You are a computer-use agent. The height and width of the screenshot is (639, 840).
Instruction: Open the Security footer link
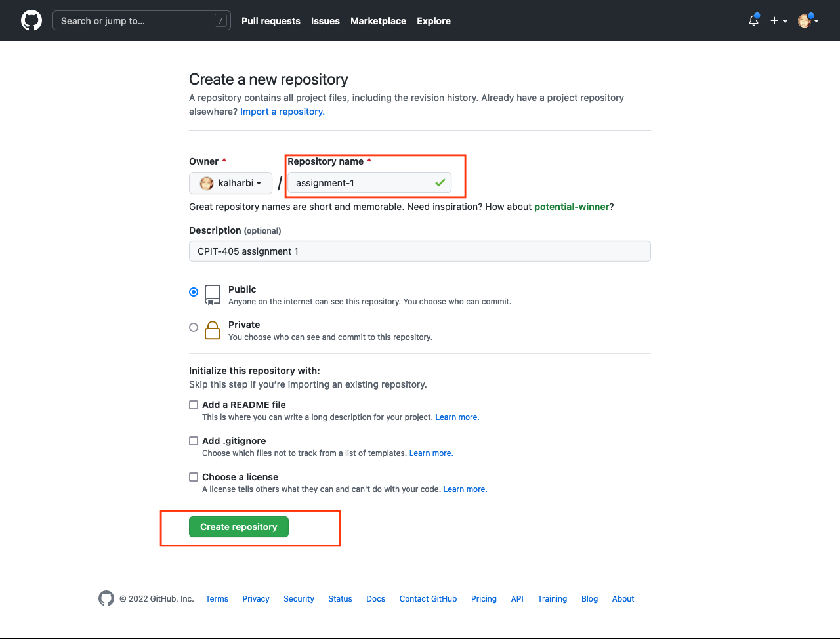coord(299,599)
